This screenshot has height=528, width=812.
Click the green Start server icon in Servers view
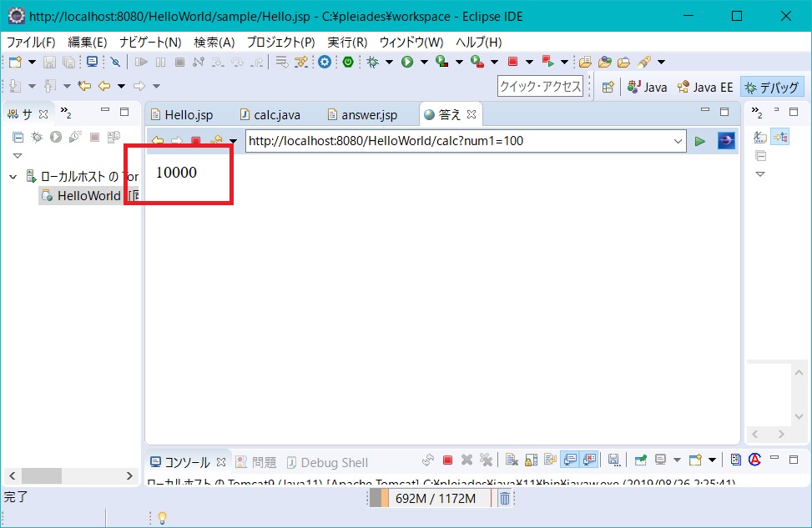56,137
